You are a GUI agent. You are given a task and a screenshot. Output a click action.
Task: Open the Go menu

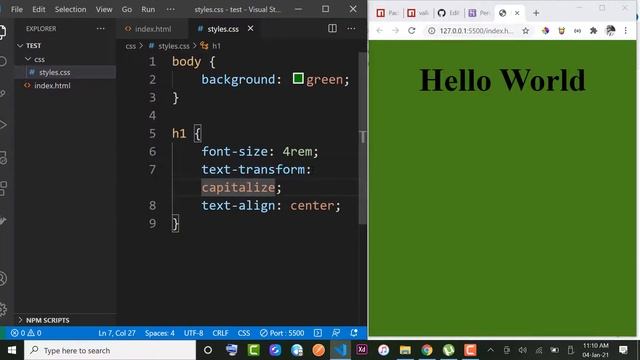tap(127, 9)
